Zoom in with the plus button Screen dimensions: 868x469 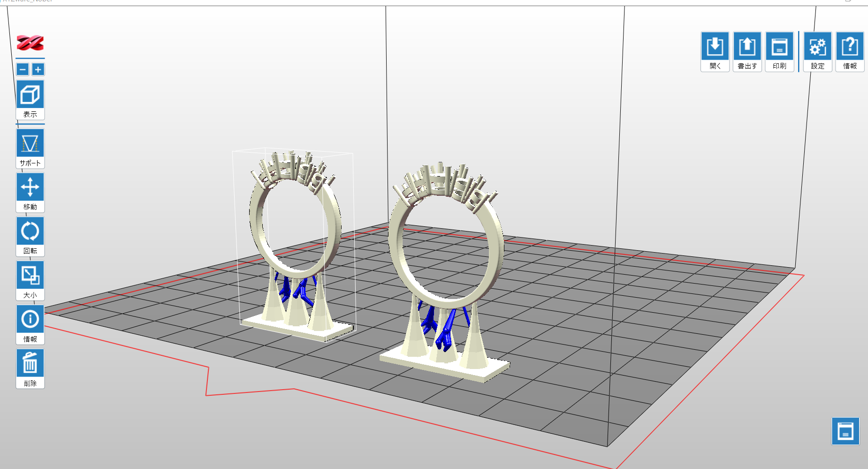coord(38,69)
